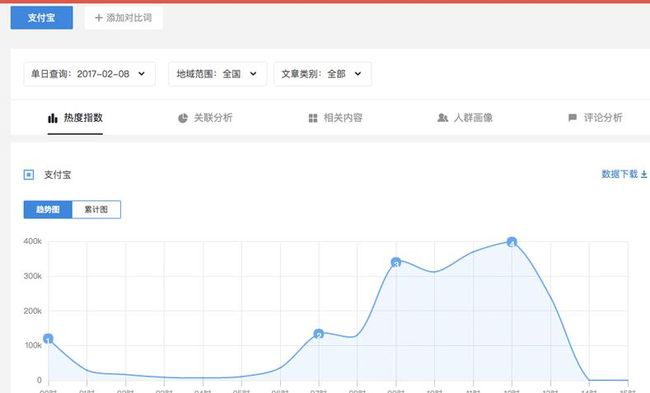Screen dimensions: 650x393
Task: Click the 支付宝 legend label text
Action: pyautogui.click(x=58, y=175)
